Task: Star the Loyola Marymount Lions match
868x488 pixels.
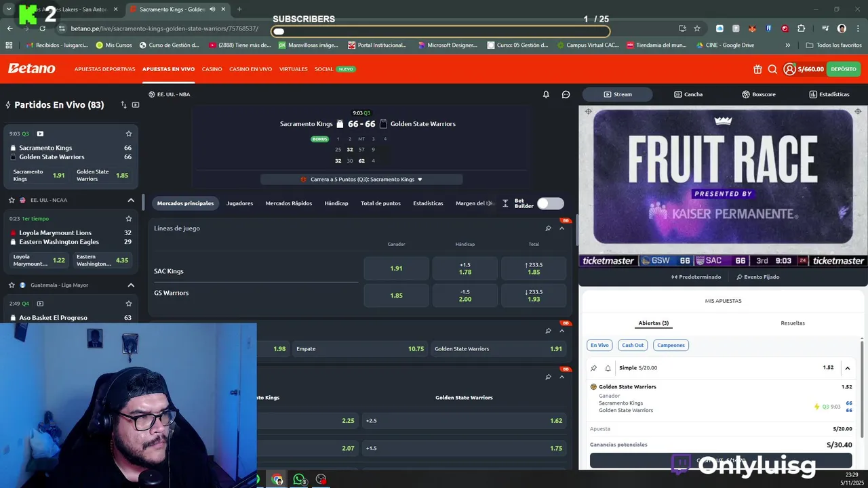Action: coord(128,218)
